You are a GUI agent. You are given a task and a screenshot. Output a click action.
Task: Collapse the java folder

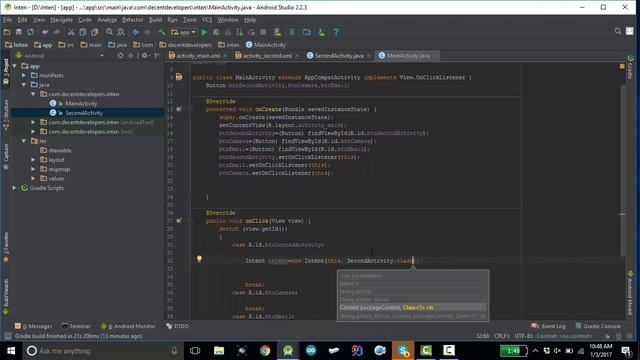pyautogui.click(x=24, y=84)
